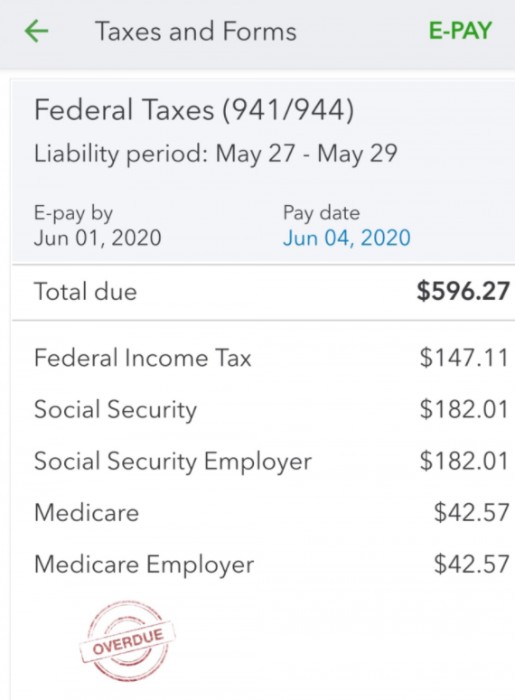Tap the $147.11 Federal Income Tax amount
Viewport: 515px width, 700px height.
[x=464, y=358]
